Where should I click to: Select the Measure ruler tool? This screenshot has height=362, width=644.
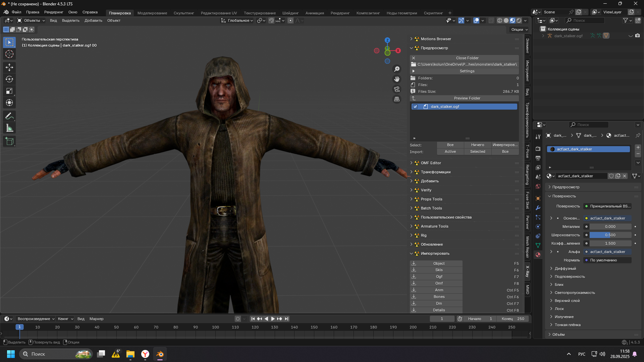(x=9, y=128)
